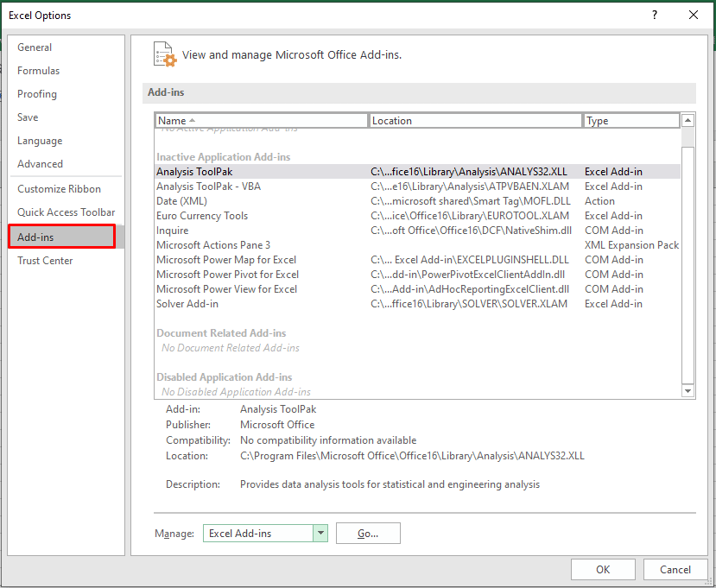The width and height of the screenshot is (716, 588).
Task: Open the Trust Center category
Action: [45, 261]
